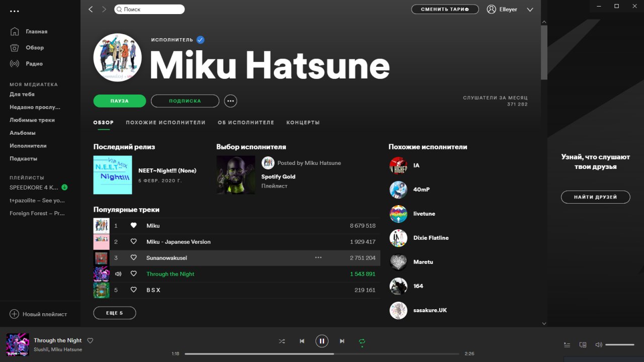Open Для тебя in the library

pos(22,94)
